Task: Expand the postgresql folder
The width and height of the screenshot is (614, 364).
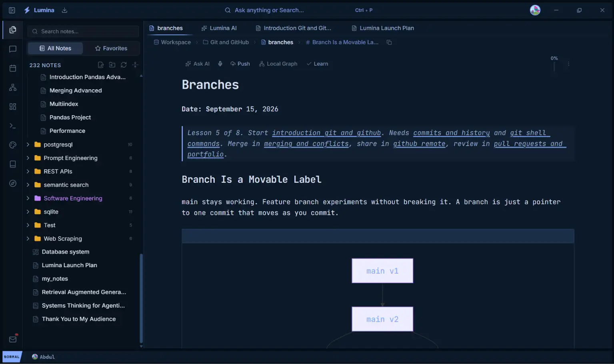Action: click(28, 144)
